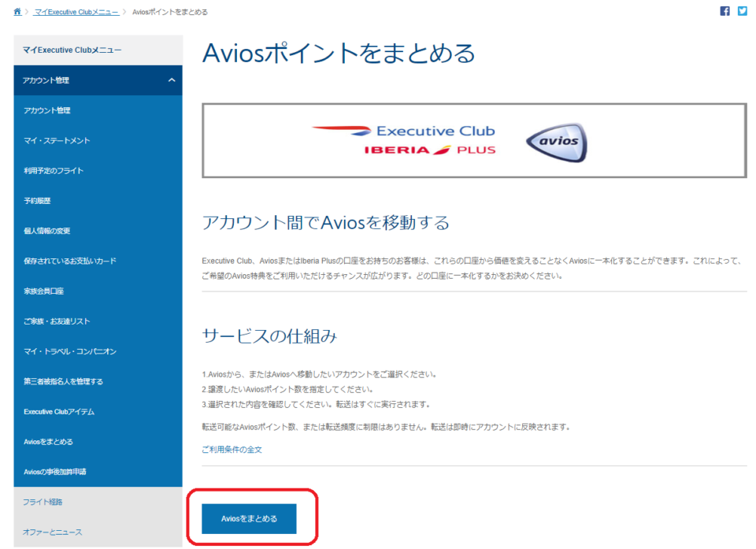Open マイExecutive Clubメニュー breadcrumb link
The height and width of the screenshot is (549, 756).
(x=76, y=13)
